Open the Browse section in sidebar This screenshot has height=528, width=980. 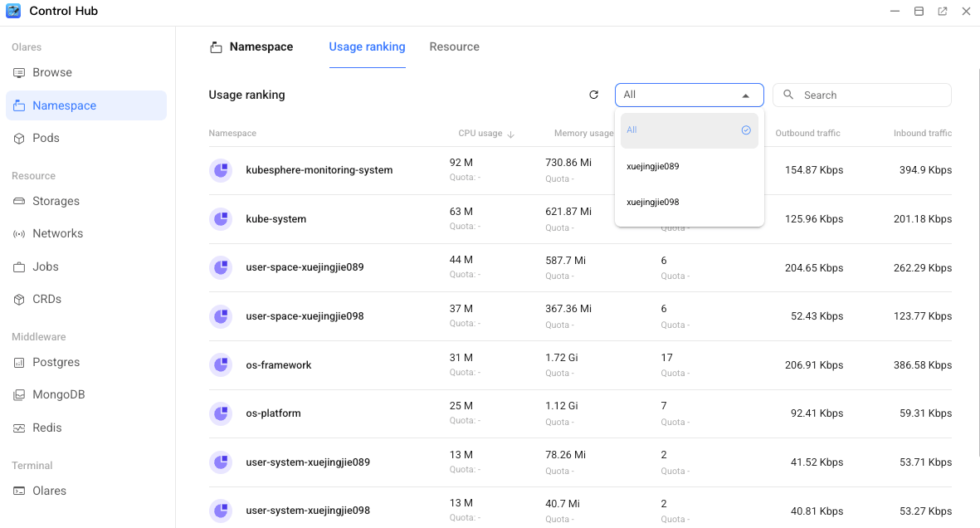tap(52, 72)
